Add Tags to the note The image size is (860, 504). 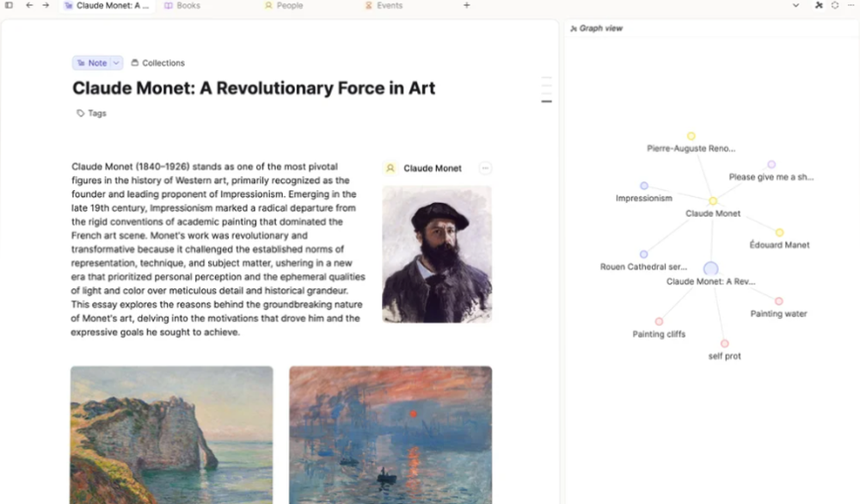pyautogui.click(x=92, y=114)
